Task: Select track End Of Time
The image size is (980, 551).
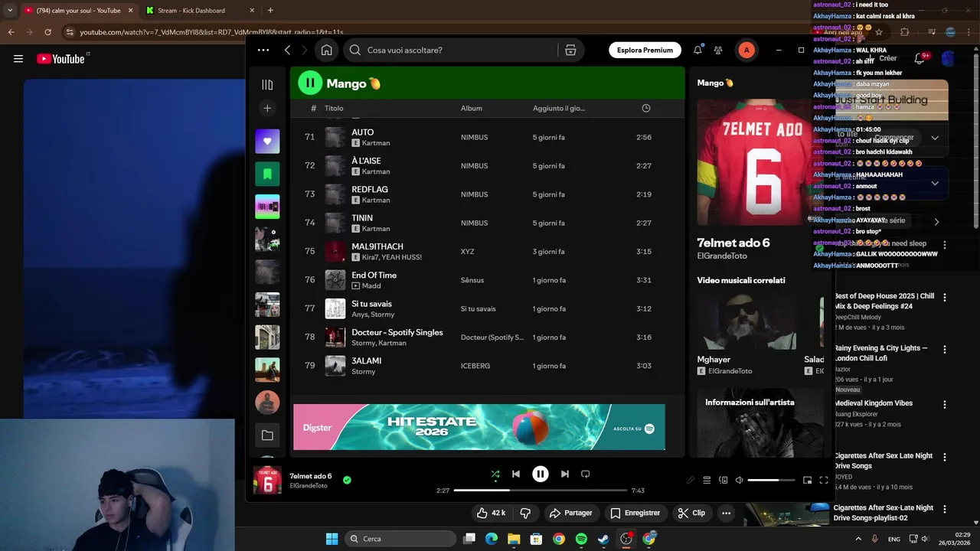Action: tap(487, 280)
